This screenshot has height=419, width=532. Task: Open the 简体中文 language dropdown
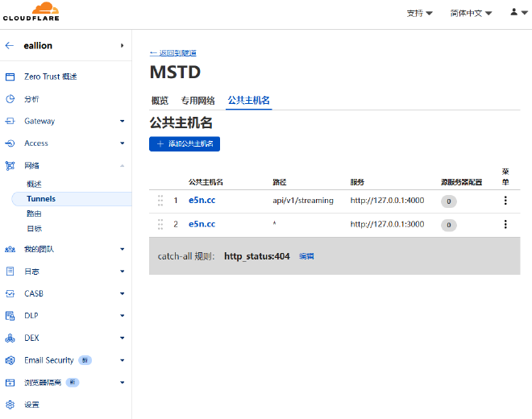[x=471, y=13]
